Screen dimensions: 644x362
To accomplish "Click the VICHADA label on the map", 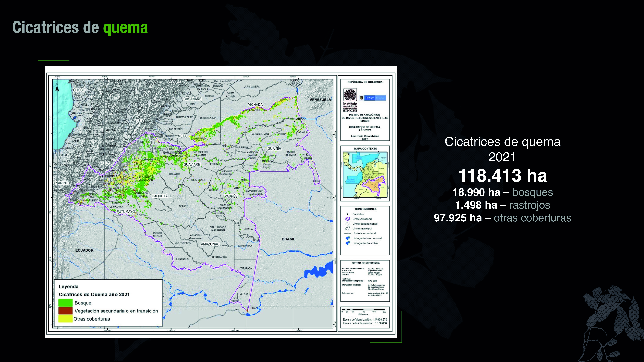I will click(255, 105).
